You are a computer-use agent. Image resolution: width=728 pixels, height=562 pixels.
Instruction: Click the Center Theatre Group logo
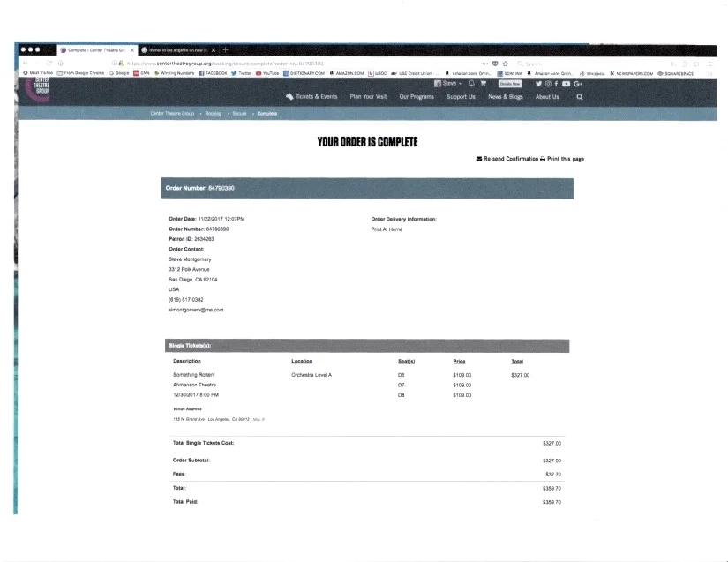[38, 88]
